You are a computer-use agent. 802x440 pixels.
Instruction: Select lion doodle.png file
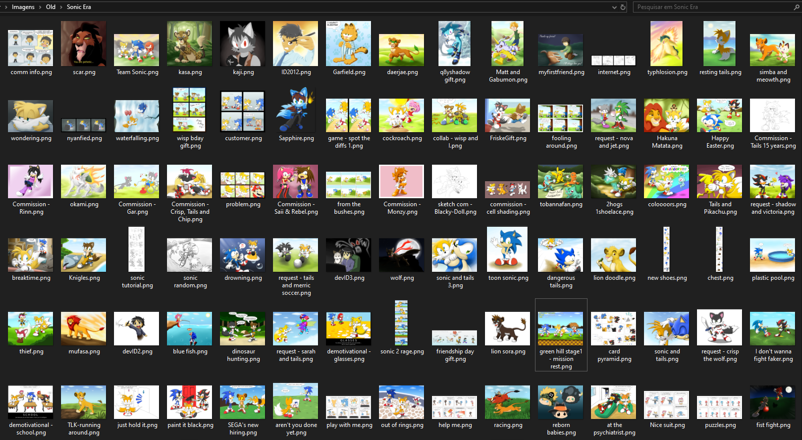(613, 255)
